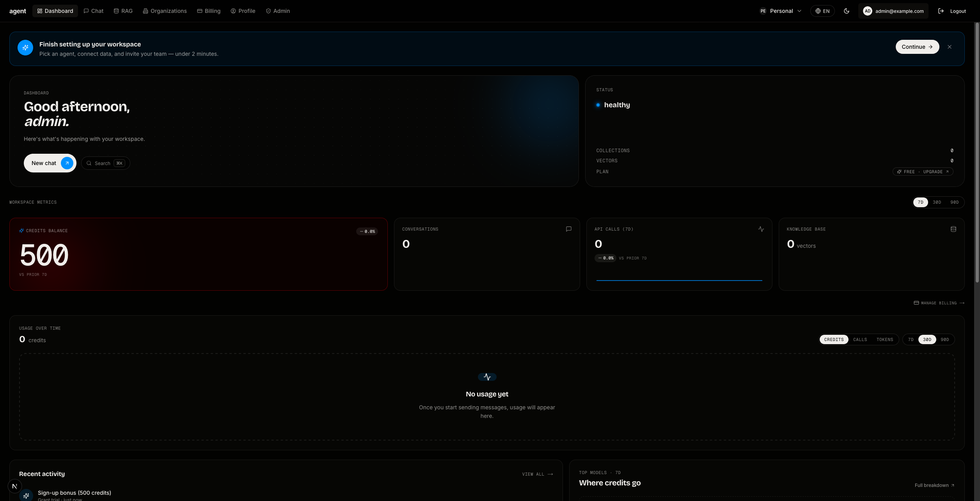Click the Conversations card
980x501 pixels.
pos(487,254)
